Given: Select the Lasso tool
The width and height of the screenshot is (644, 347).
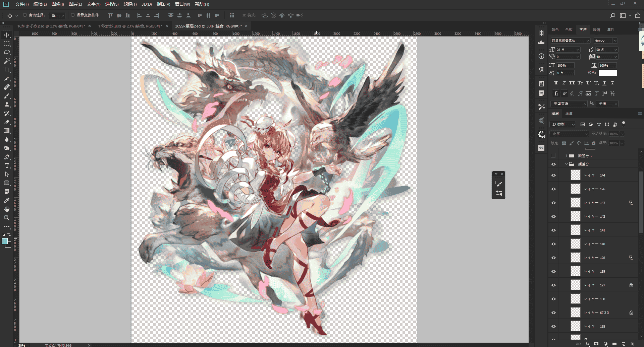Looking at the screenshot, I should 7,52.
